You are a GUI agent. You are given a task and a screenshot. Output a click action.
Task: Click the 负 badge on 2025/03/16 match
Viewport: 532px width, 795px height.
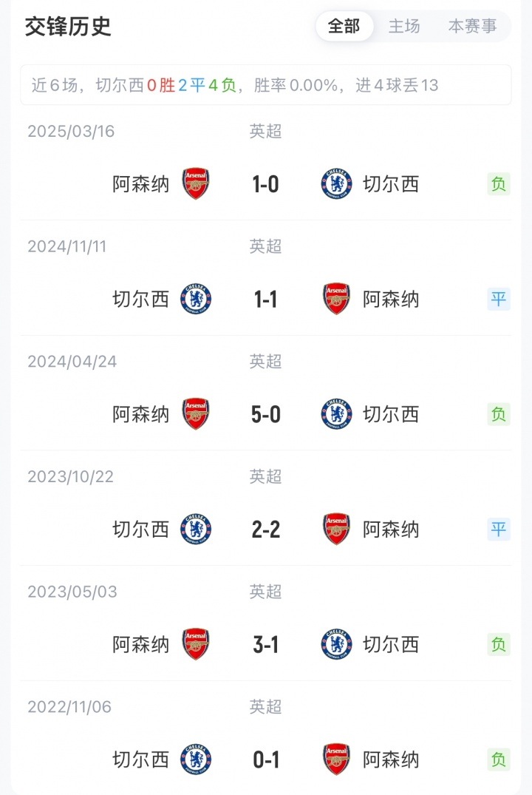coord(499,184)
